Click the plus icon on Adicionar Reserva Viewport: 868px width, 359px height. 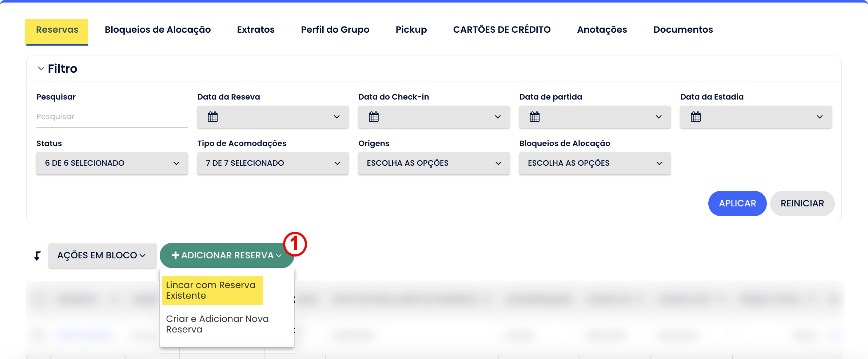pos(175,255)
